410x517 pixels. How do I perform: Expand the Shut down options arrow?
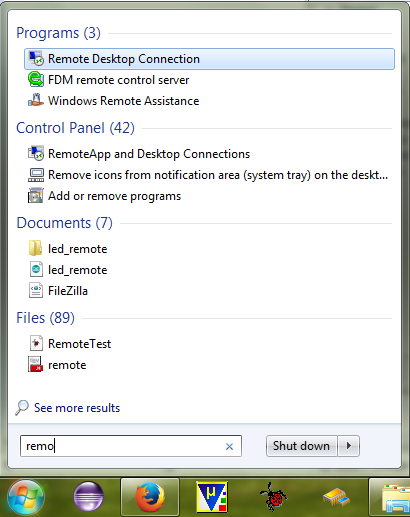[x=349, y=446]
